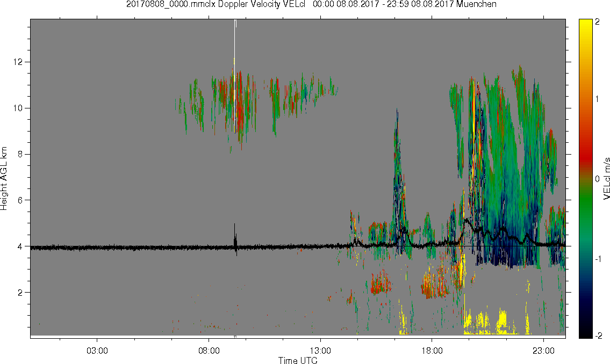Click the '03:00' time axis label
The image size is (610, 364).
pyautogui.click(x=97, y=351)
